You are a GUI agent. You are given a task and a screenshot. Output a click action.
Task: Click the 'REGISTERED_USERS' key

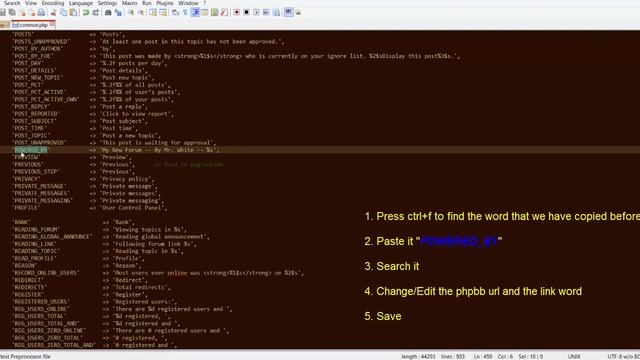coord(41,302)
